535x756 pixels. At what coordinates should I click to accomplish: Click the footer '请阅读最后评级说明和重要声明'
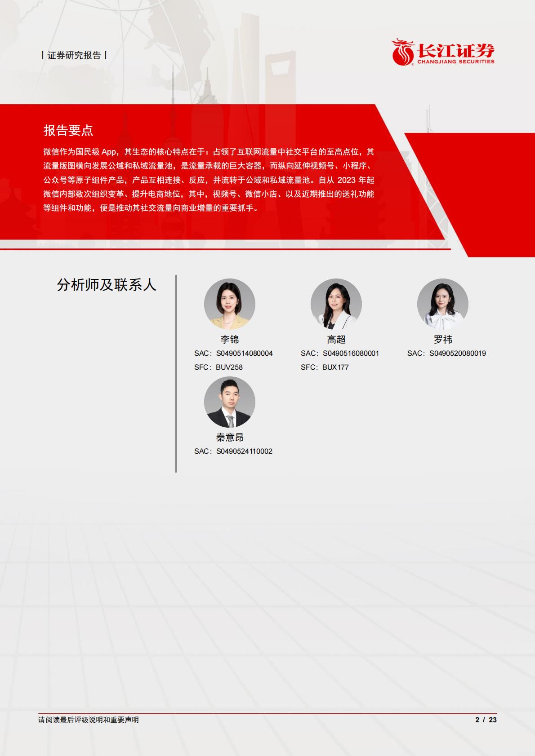click(x=89, y=720)
